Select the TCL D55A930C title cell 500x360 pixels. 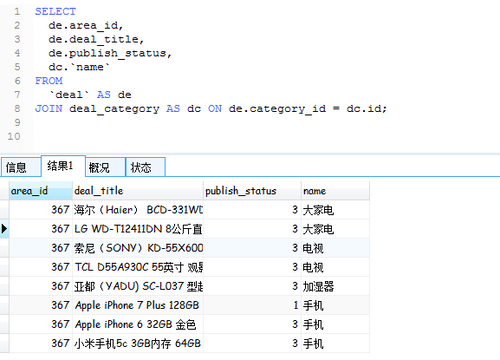pos(138,267)
